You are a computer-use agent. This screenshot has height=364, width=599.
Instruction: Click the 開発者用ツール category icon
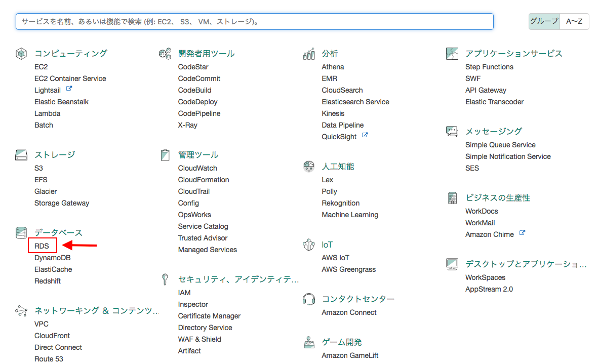click(165, 53)
